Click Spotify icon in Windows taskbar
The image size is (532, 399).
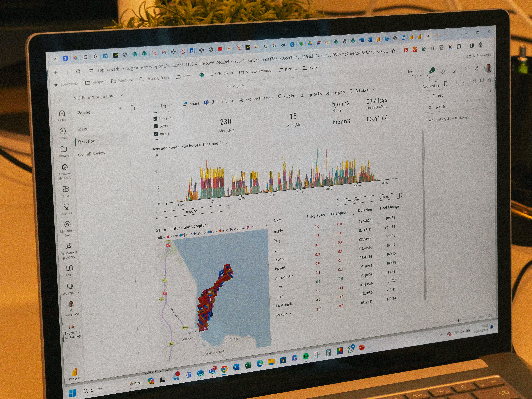[x=306, y=356]
